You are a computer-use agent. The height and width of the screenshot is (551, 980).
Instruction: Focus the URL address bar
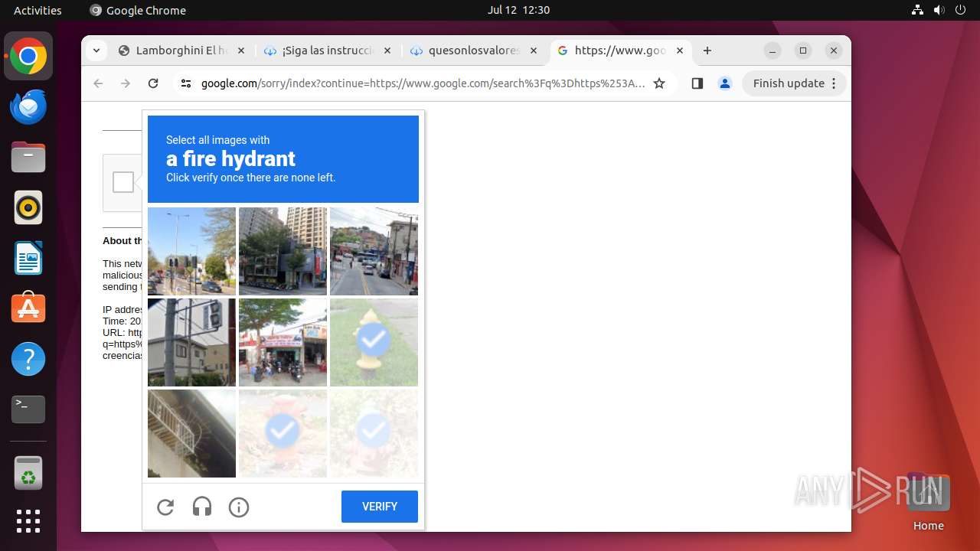[x=423, y=83]
